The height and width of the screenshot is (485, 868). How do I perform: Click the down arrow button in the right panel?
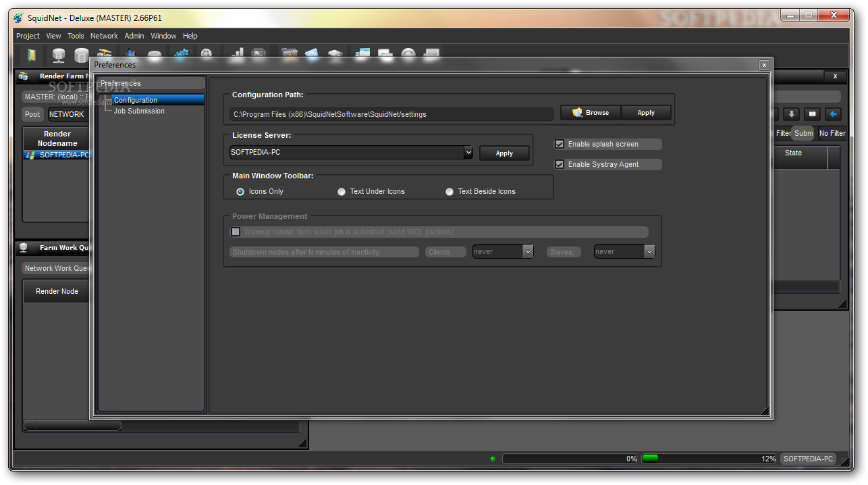pos(791,114)
